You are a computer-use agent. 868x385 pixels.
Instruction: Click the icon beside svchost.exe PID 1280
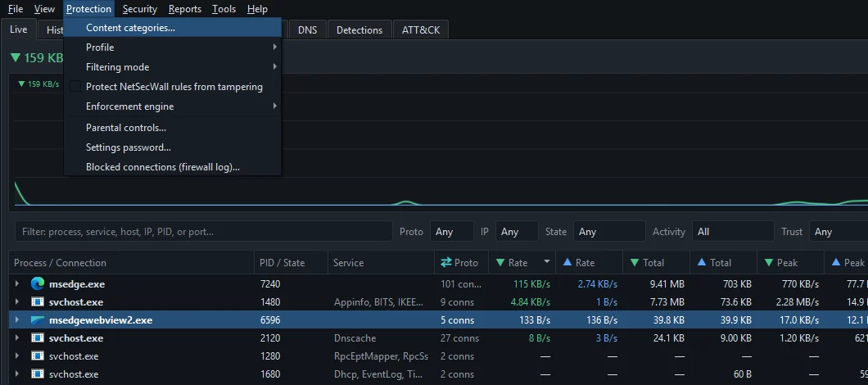point(37,356)
